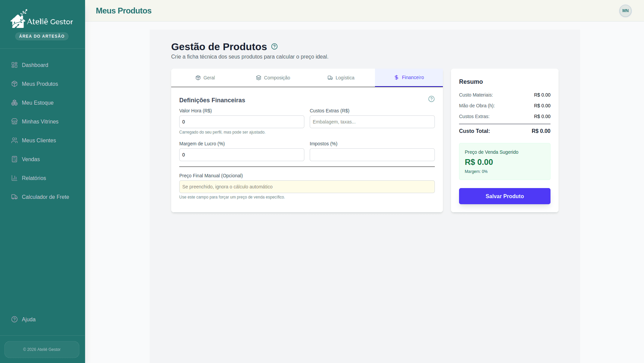Switch to the Logística tab

[341, 78]
